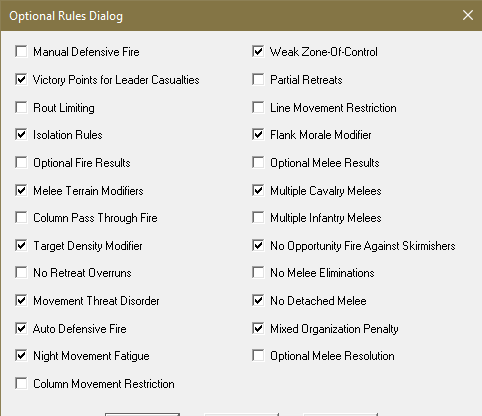
Task: Tick Optional Melee Results
Action: click(x=258, y=163)
